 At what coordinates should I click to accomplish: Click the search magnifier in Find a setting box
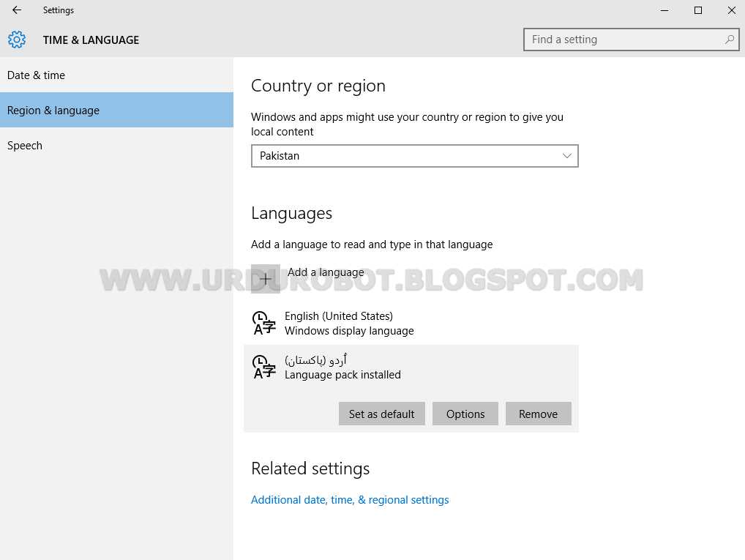pyautogui.click(x=728, y=39)
